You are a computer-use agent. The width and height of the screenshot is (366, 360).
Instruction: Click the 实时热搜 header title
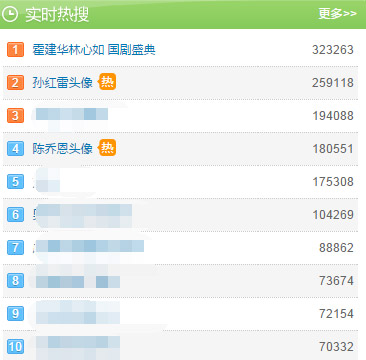(x=57, y=15)
